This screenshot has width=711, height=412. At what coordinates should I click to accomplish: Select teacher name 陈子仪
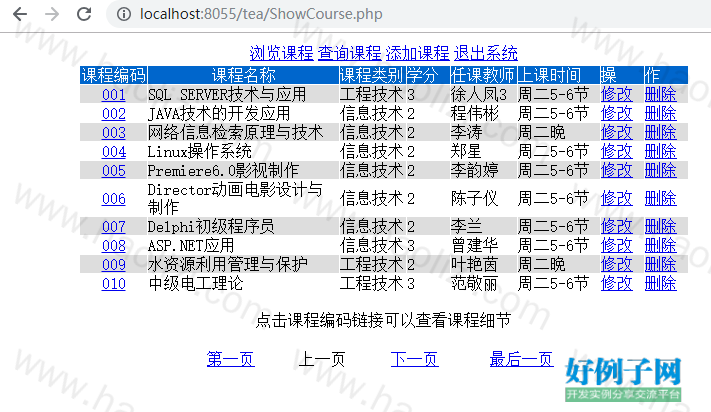pos(475,199)
